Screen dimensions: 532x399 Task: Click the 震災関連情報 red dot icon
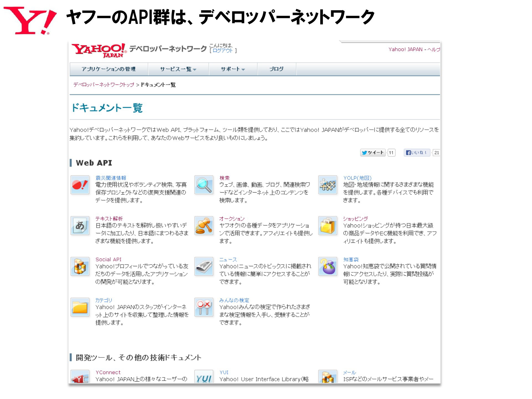pos(80,185)
